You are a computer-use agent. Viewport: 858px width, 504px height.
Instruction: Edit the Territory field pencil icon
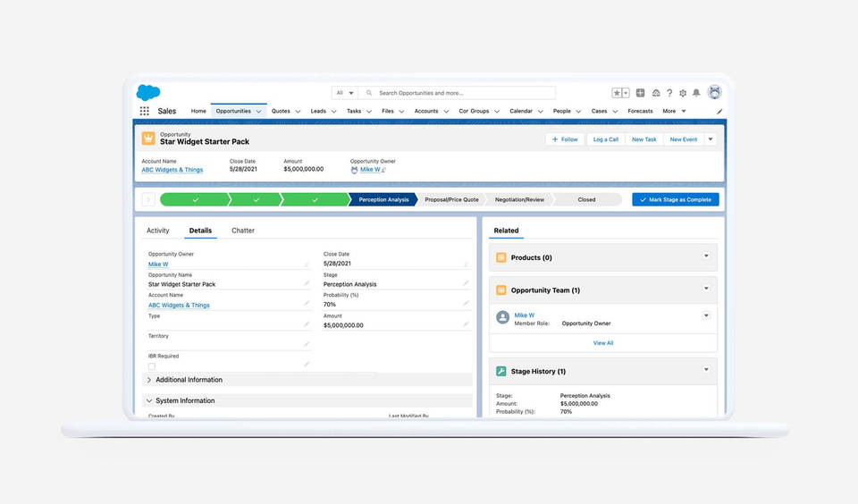point(307,344)
